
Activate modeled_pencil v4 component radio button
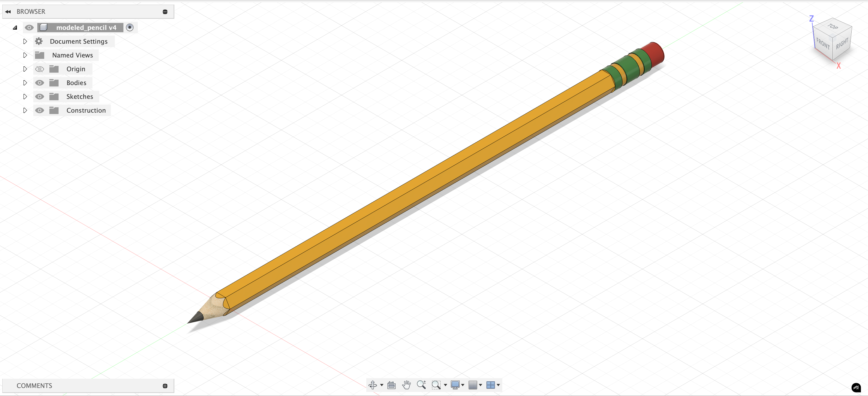pos(130,27)
